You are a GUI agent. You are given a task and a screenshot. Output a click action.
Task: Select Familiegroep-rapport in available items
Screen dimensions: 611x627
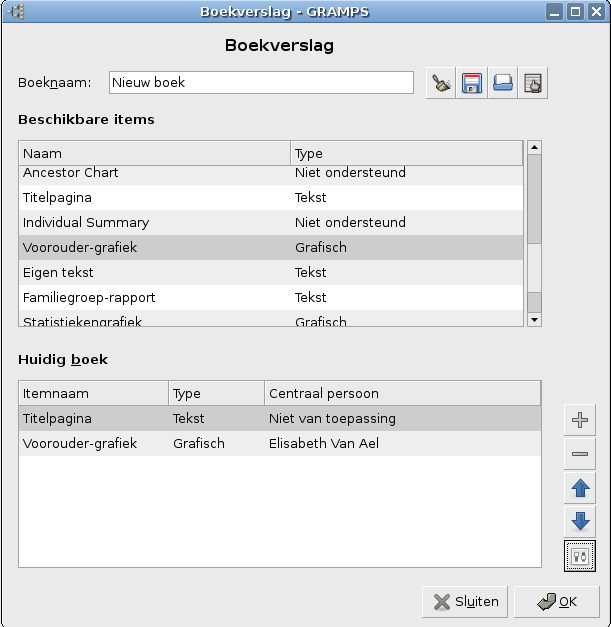tap(89, 298)
